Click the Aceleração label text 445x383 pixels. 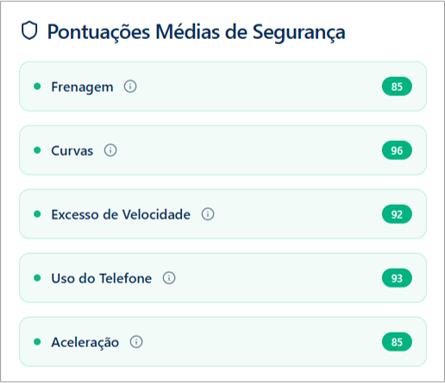(85, 342)
